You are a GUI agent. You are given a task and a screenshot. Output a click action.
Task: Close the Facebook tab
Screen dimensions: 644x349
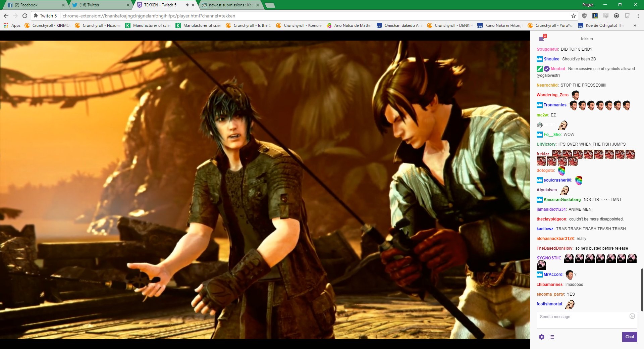click(x=63, y=5)
